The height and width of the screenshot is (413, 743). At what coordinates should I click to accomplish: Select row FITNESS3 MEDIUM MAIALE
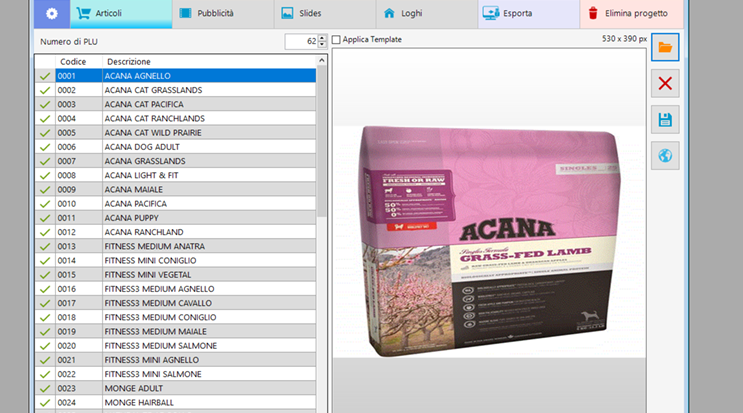pos(175,332)
